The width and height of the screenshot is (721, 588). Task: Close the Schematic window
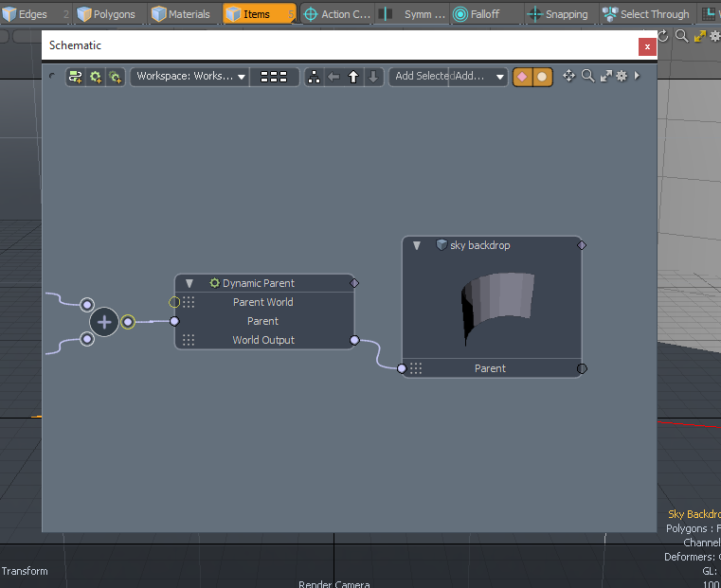(647, 46)
